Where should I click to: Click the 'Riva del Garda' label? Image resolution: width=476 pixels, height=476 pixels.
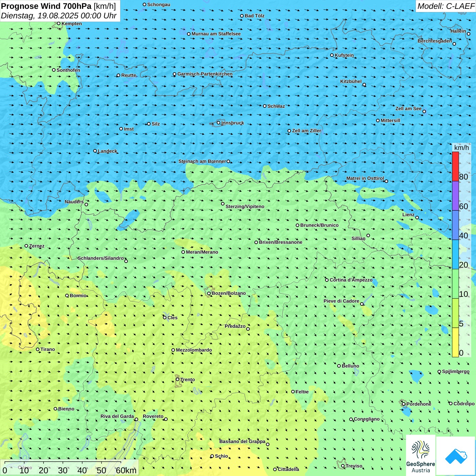(x=117, y=416)
